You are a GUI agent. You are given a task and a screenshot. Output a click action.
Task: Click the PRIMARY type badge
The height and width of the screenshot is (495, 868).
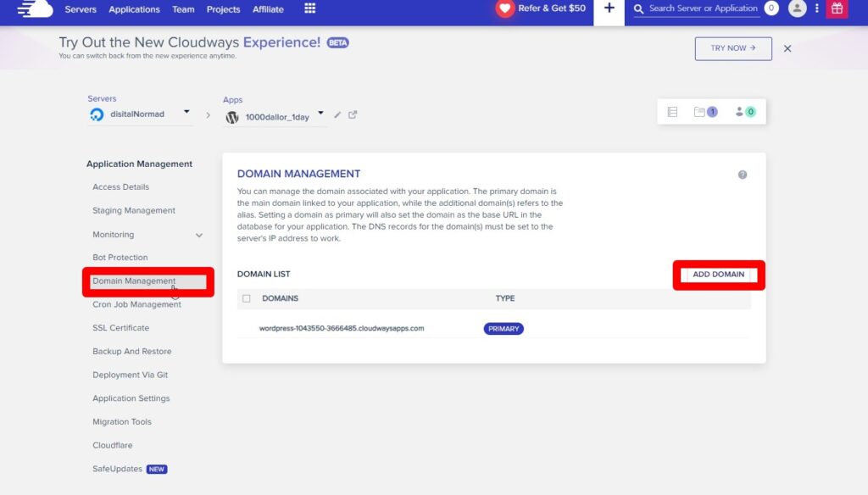point(504,329)
